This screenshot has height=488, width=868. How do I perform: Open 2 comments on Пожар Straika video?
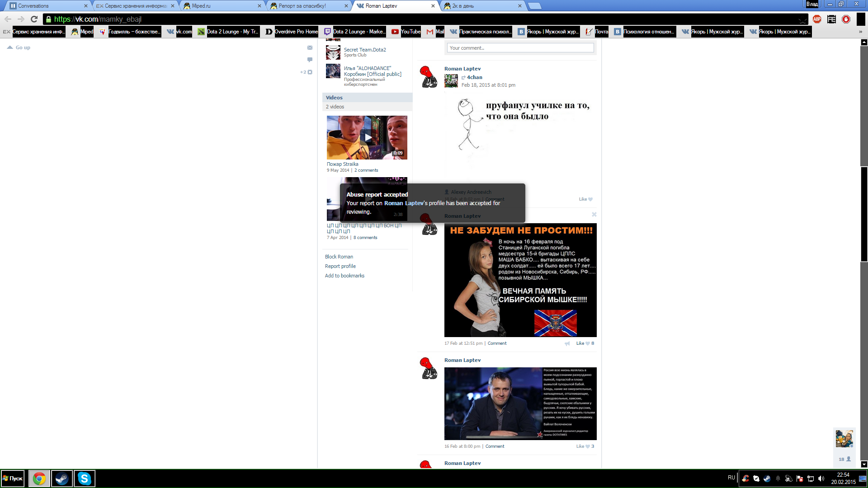(366, 170)
